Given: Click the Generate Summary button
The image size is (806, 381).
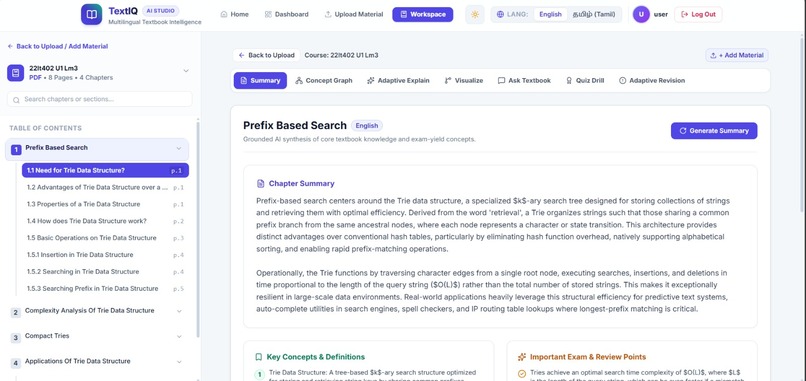Looking at the screenshot, I should click(713, 131).
